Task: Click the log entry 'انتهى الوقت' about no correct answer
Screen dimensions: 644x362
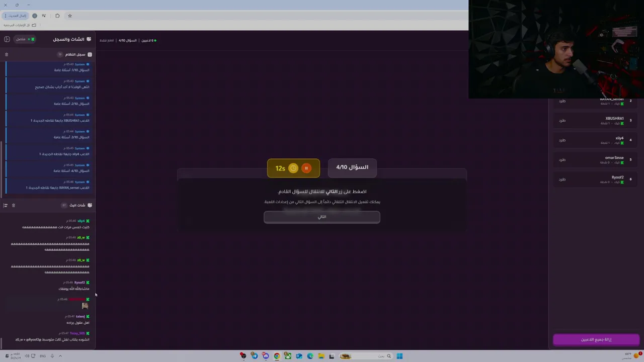Action: (48, 84)
